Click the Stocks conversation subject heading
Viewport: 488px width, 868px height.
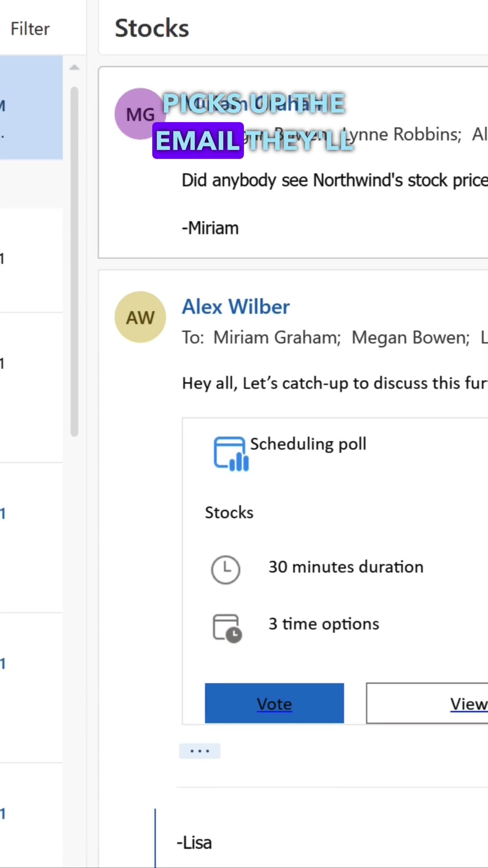152,28
